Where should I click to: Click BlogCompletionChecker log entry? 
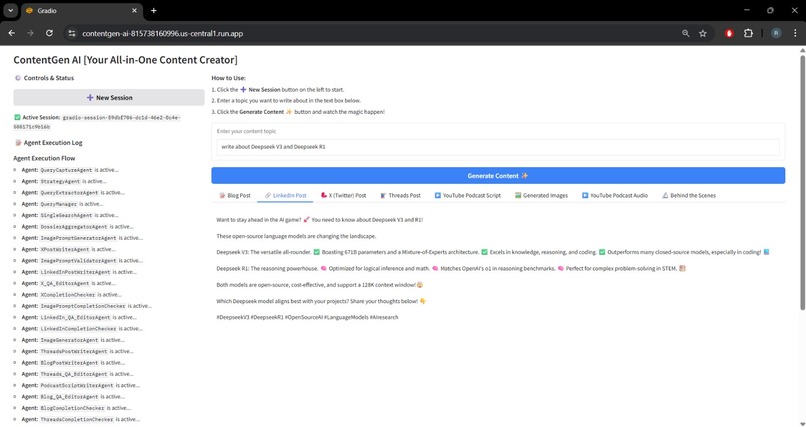click(76, 408)
